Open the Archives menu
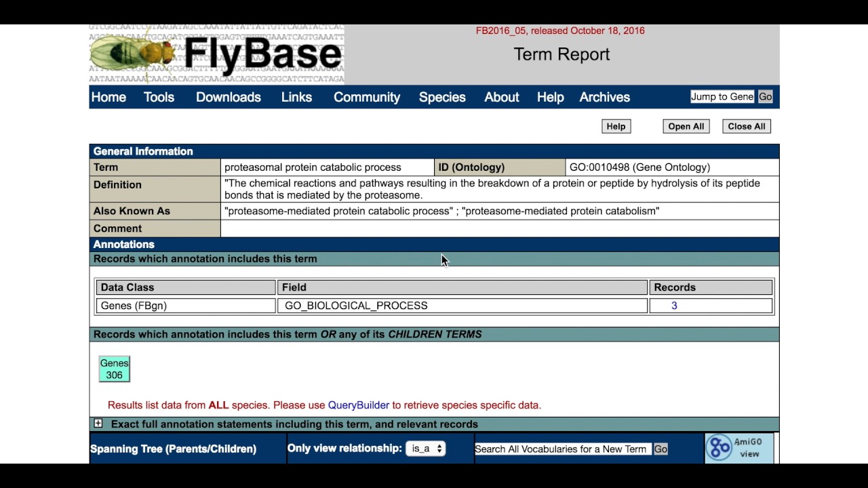The height and width of the screenshot is (488, 868). pyautogui.click(x=605, y=97)
